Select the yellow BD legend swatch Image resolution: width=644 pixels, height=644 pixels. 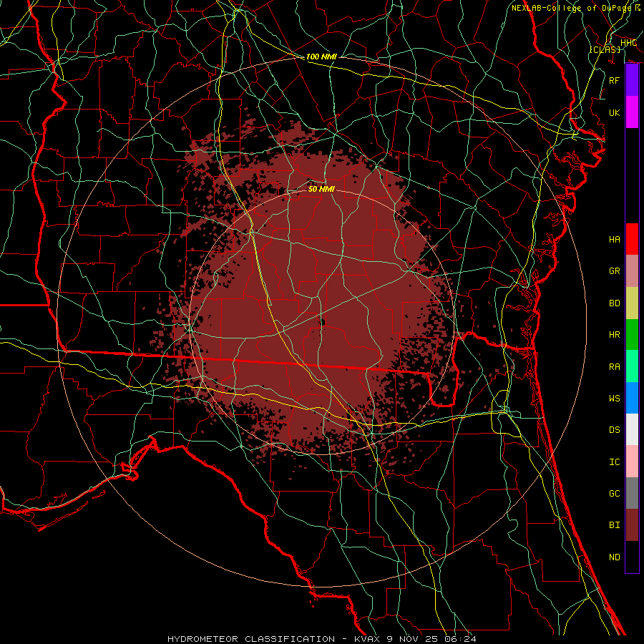click(632, 303)
